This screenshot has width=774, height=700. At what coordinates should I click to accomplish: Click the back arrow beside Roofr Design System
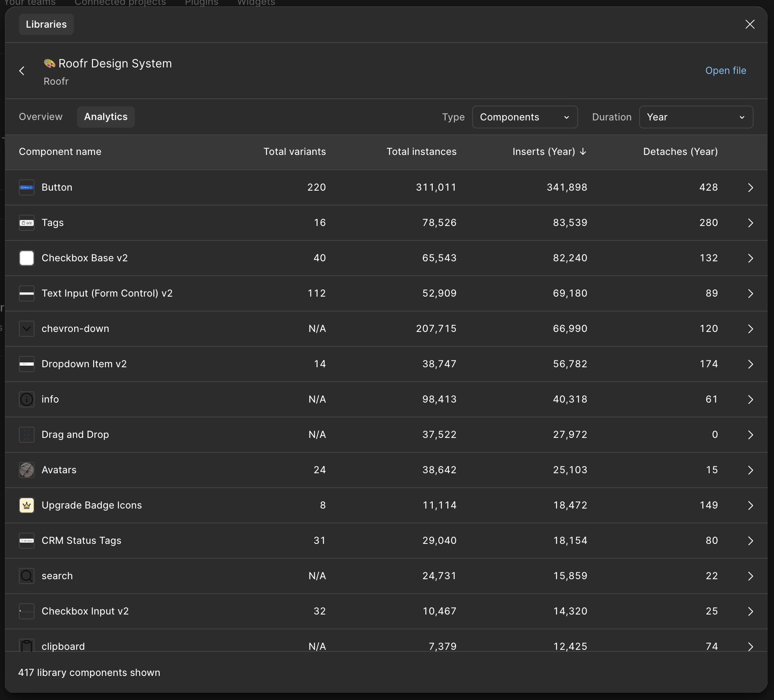coord(22,71)
